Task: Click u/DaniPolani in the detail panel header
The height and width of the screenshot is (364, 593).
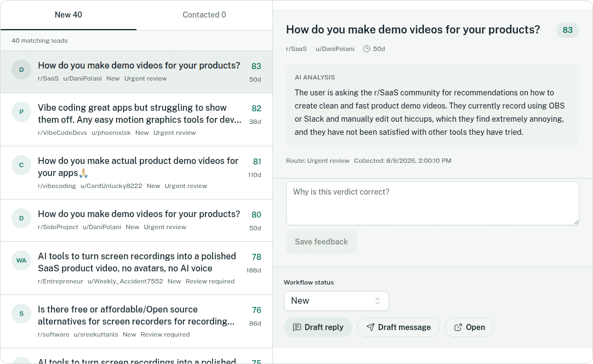Action: (335, 49)
